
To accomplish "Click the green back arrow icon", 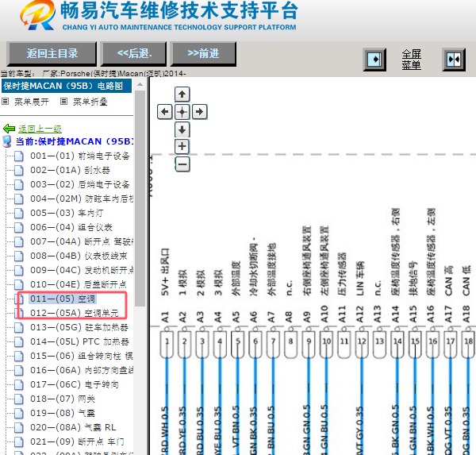I will [9, 129].
